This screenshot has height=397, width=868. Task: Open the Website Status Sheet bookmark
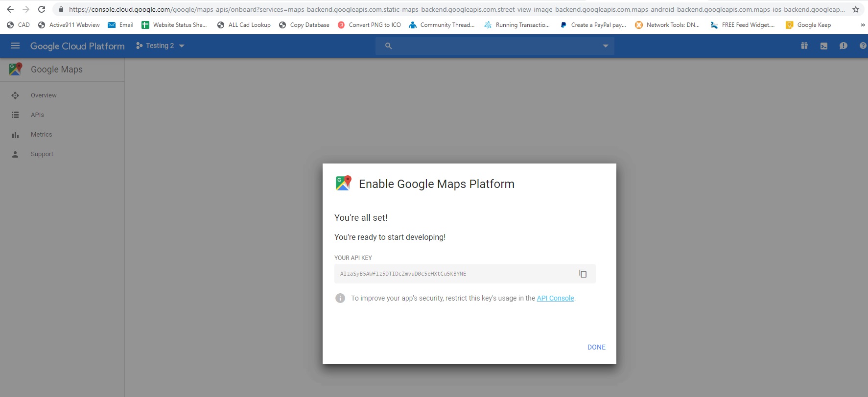point(174,25)
